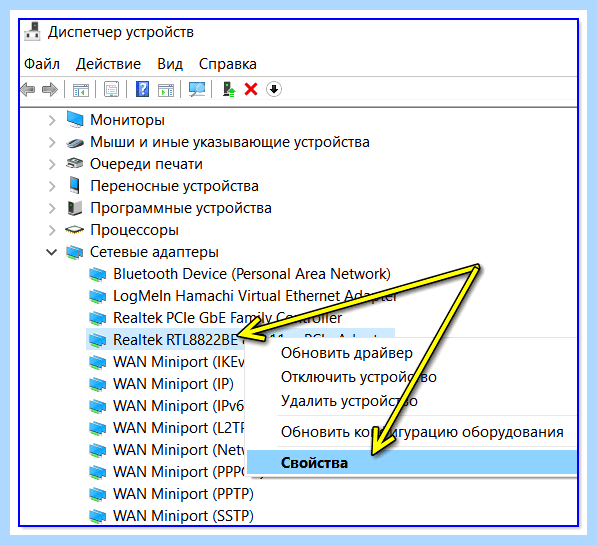Open the Справка menu
The image size is (597, 545).
click(228, 64)
